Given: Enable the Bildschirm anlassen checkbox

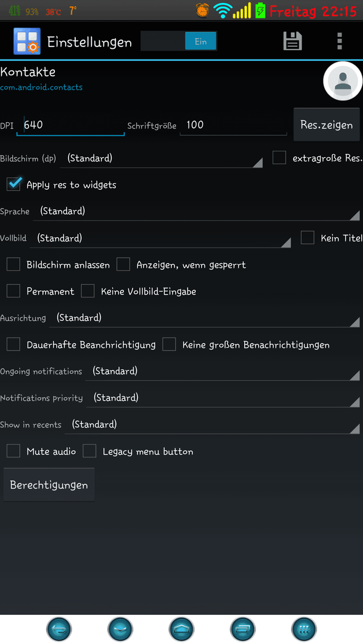Looking at the screenshot, I should 14,265.
